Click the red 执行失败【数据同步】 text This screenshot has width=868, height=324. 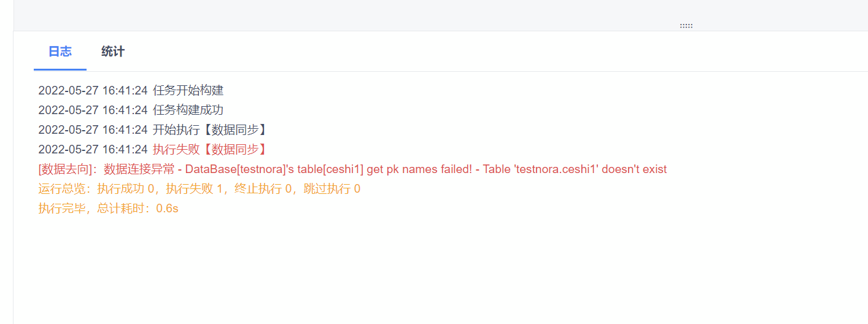pyautogui.click(x=210, y=150)
